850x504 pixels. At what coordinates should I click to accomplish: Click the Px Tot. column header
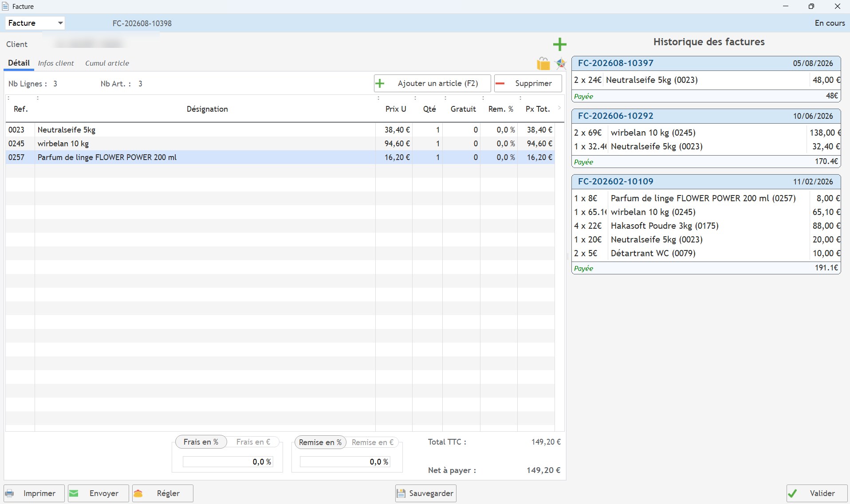[x=537, y=109]
